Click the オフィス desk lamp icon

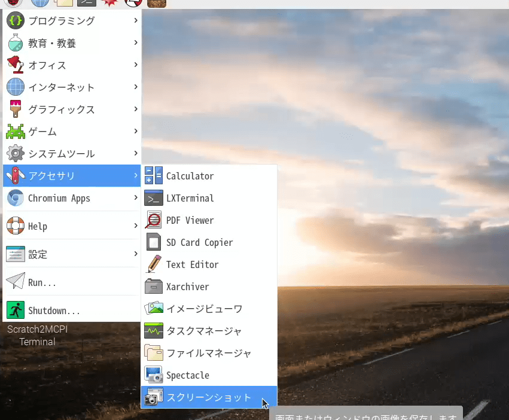(x=16, y=65)
